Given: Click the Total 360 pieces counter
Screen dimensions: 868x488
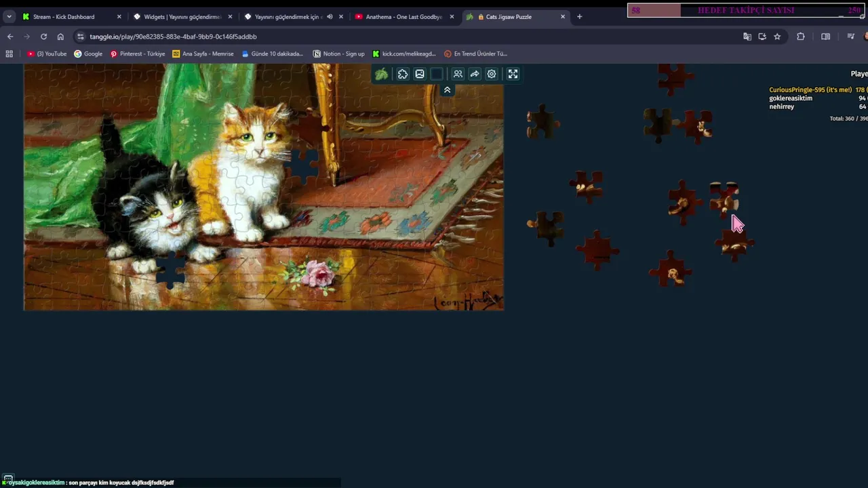Looking at the screenshot, I should (x=848, y=119).
